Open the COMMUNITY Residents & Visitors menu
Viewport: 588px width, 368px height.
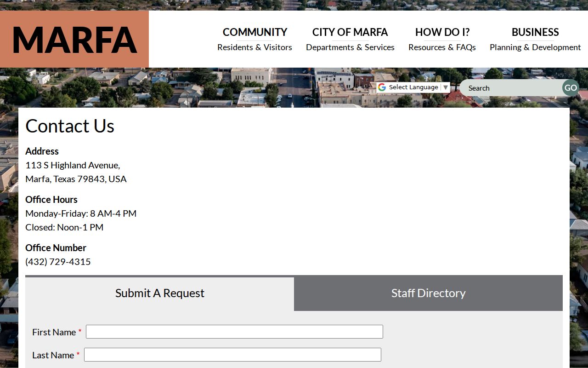[254, 39]
